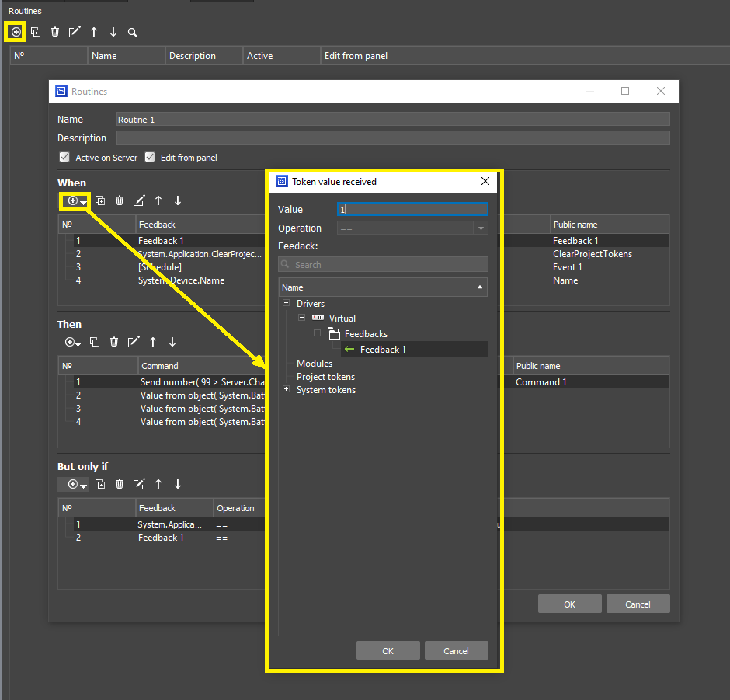730x700 pixels.
Task: Move item up in But only if section
Action: point(158,484)
